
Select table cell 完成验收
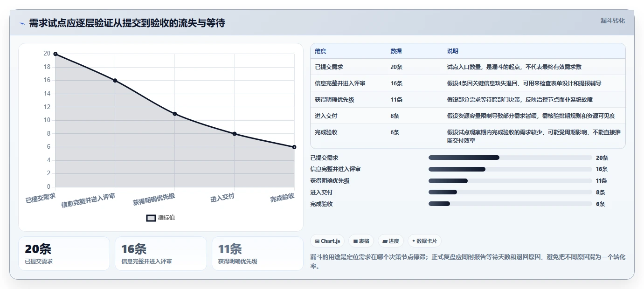[326, 132]
